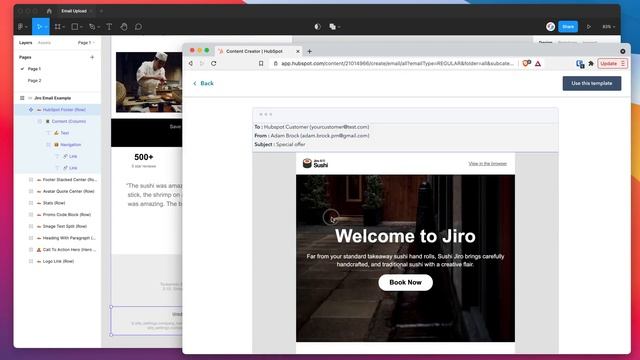The width and height of the screenshot is (640, 360).
Task: Select the Content (Column) layer
Action: 69,121
